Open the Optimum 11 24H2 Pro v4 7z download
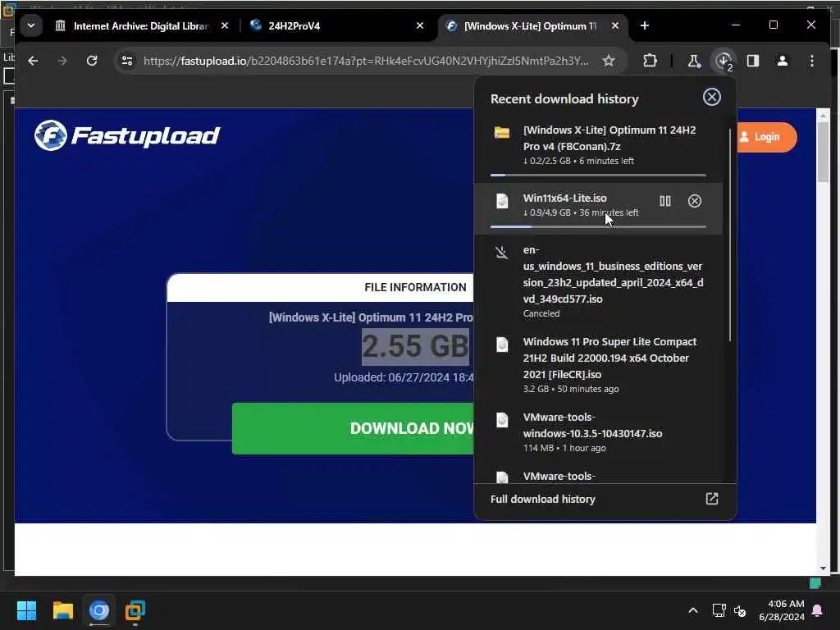Image resolution: width=840 pixels, height=630 pixels. pyautogui.click(x=598, y=145)
